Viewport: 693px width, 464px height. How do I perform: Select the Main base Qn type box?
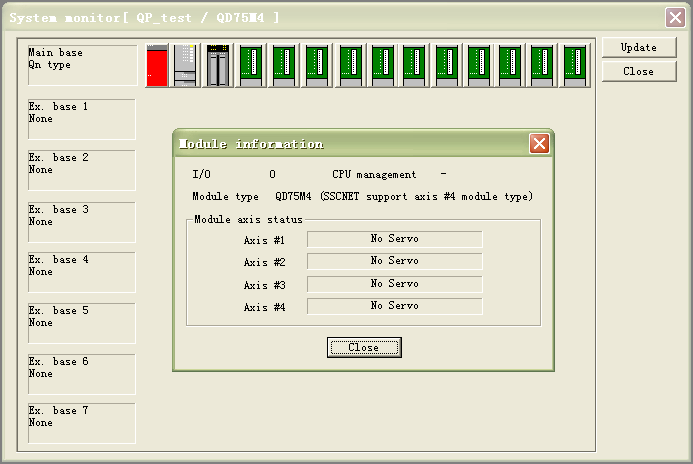82,65
